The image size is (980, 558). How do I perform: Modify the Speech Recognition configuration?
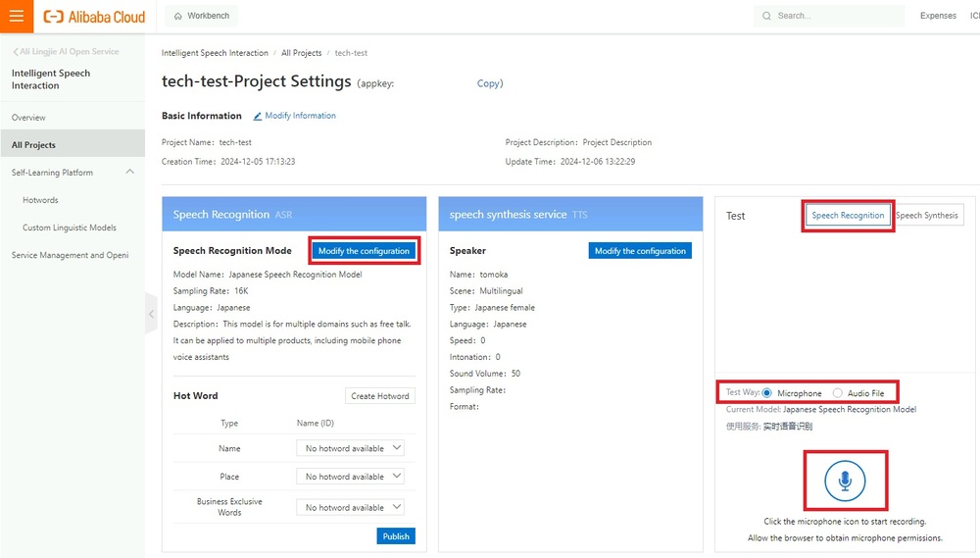pyautogui.click(x=364, y=251)
